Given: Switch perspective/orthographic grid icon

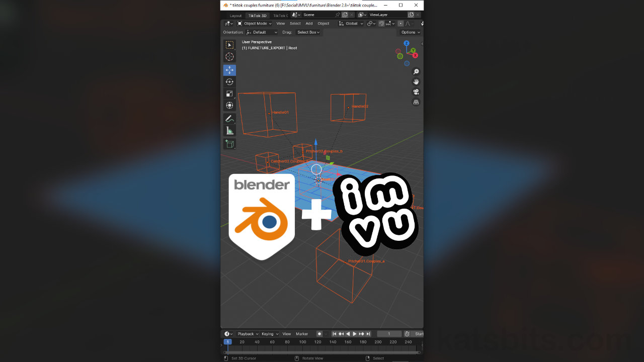Looking at the screenshot, I should [416, 102].
